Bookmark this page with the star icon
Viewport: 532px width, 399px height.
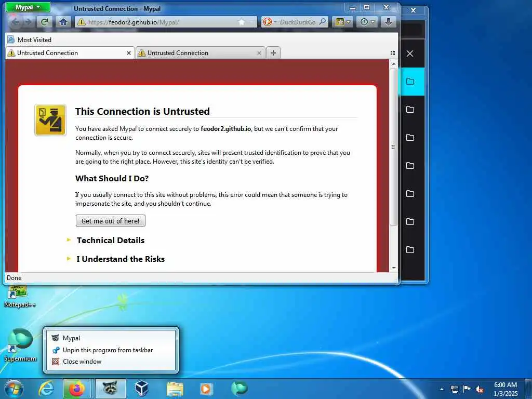coord(241,22)
